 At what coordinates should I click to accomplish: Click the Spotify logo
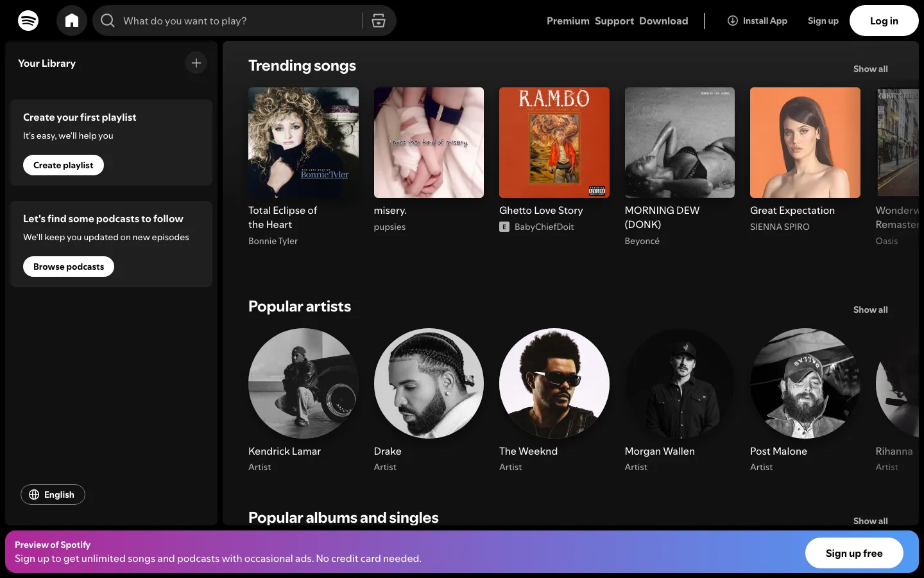pos(28,21)
